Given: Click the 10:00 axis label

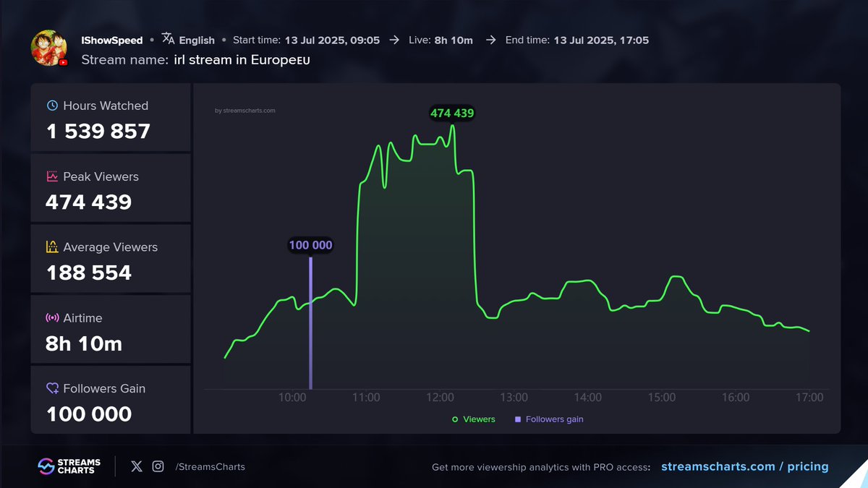Looking at the screenshot, I should (x=292, y=398).
